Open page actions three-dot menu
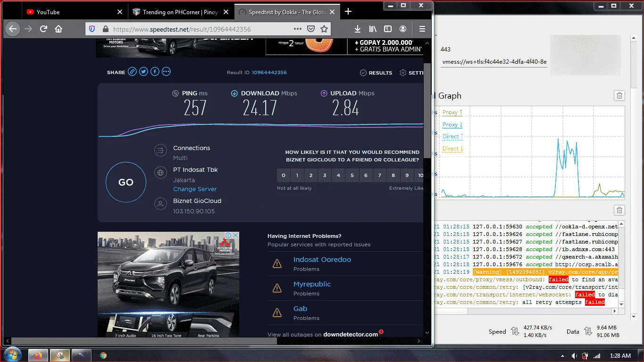The height and width of the screenshot is (362, 644). pyautogui.click(x=297, y=29)
